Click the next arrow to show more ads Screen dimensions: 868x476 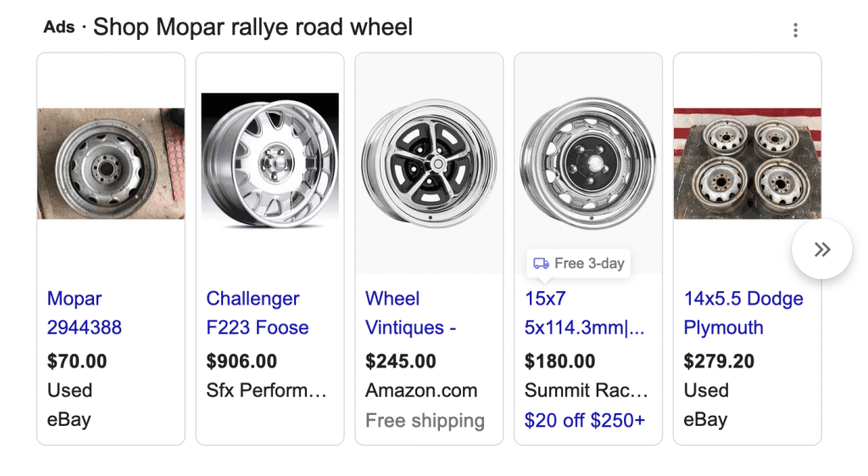(x=821, y=249)
